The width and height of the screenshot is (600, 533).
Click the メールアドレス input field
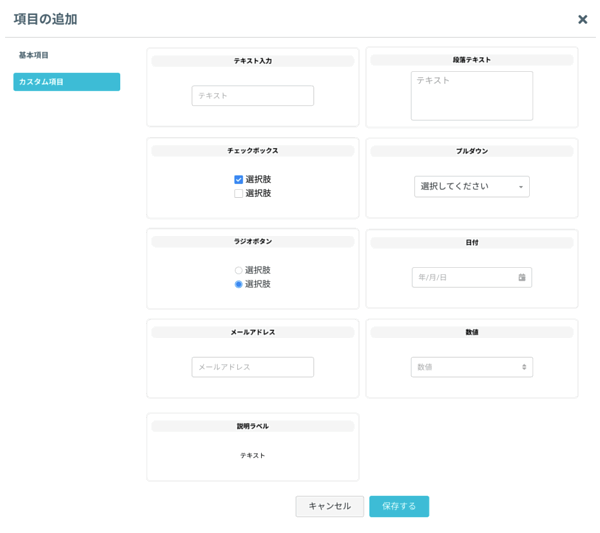tap(253, 367)
